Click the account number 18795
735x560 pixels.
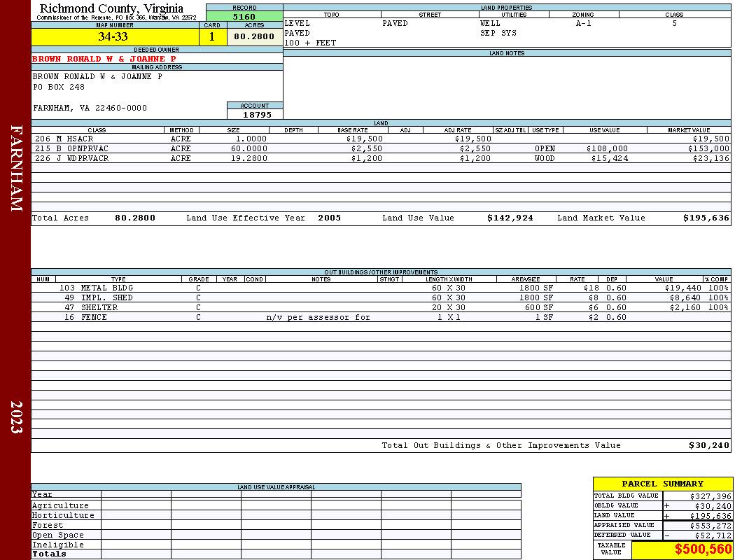click(257, 115)
